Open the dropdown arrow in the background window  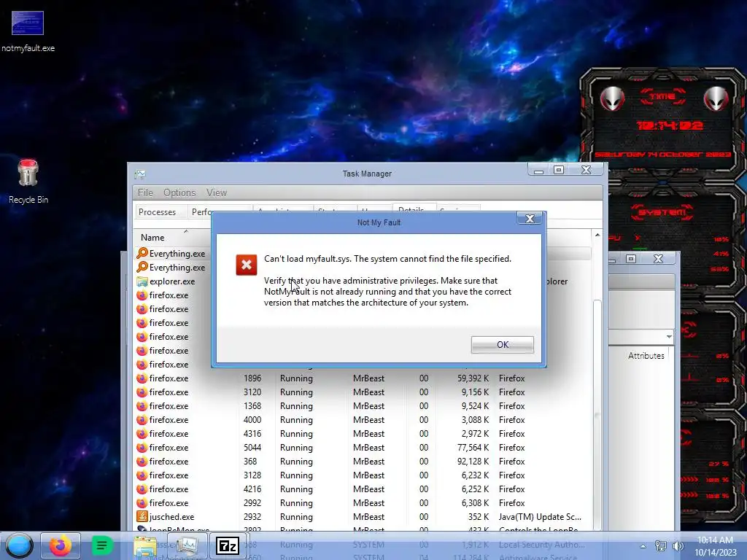click(x=669, y=337)
